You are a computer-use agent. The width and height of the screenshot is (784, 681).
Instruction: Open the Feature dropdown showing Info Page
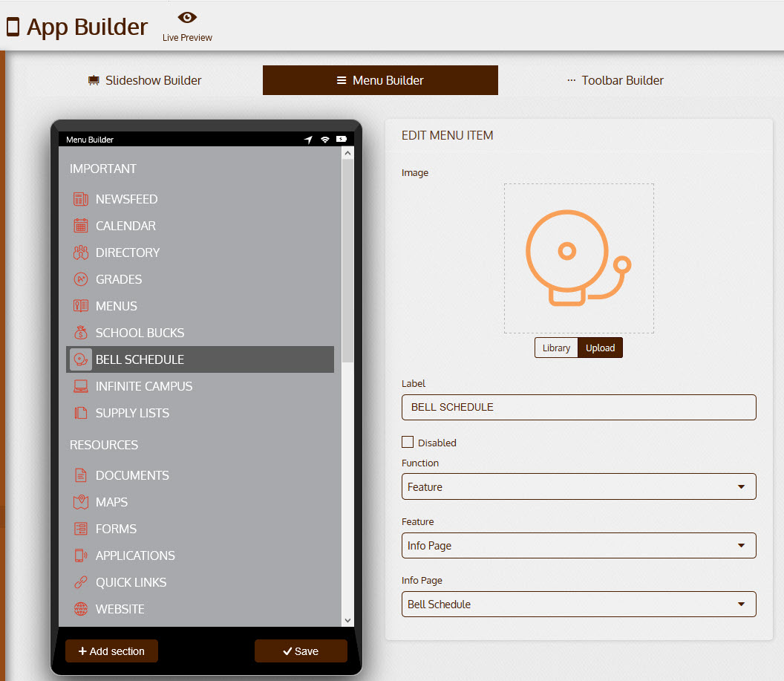click(578, 546)
